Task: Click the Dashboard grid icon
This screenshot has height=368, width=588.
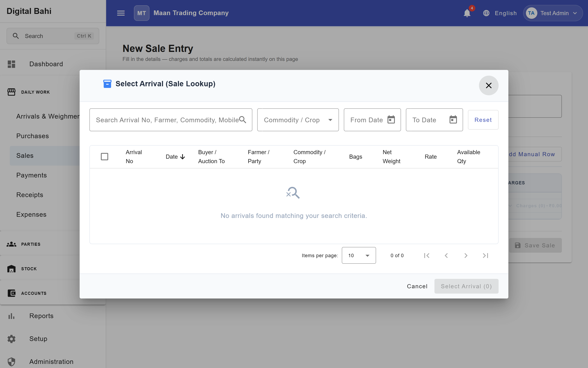Action: point(11,64)
